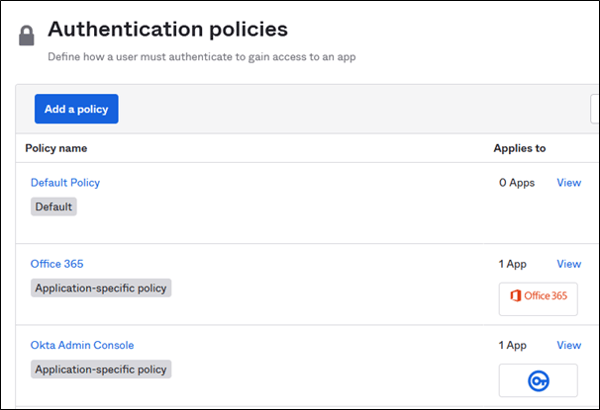
Task: Click the Okta key icon app tile
Action: pyautogui.click(x=538, y=380)
